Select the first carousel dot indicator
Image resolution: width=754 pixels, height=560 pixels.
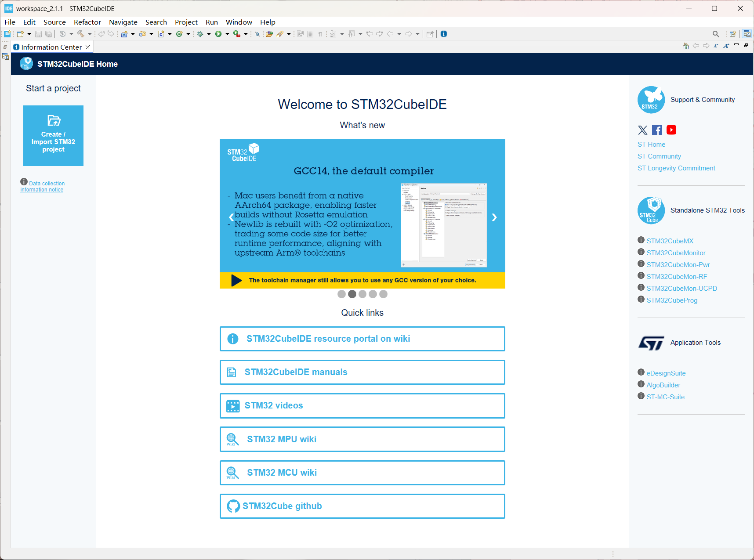click(x=341, y=294)
